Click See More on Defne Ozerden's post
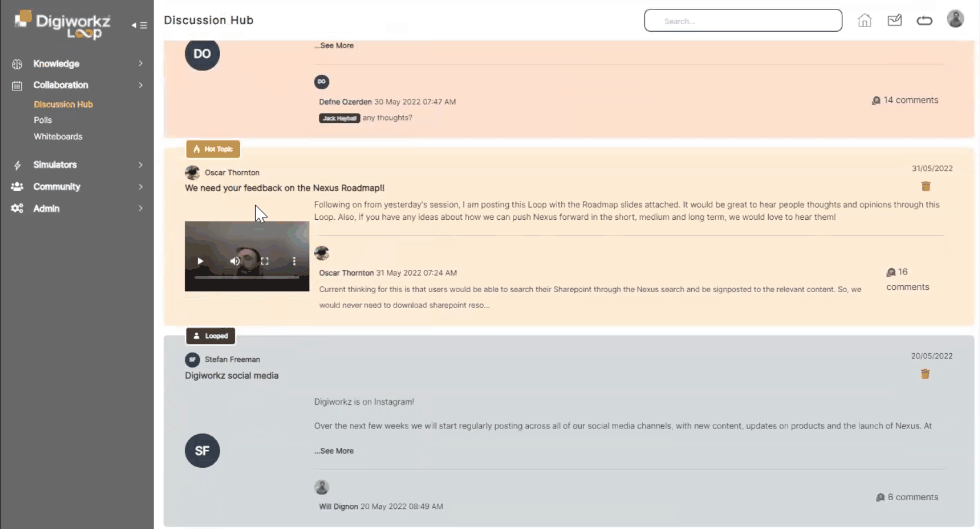Screen dimensions: 980x529 click(334, 45)
